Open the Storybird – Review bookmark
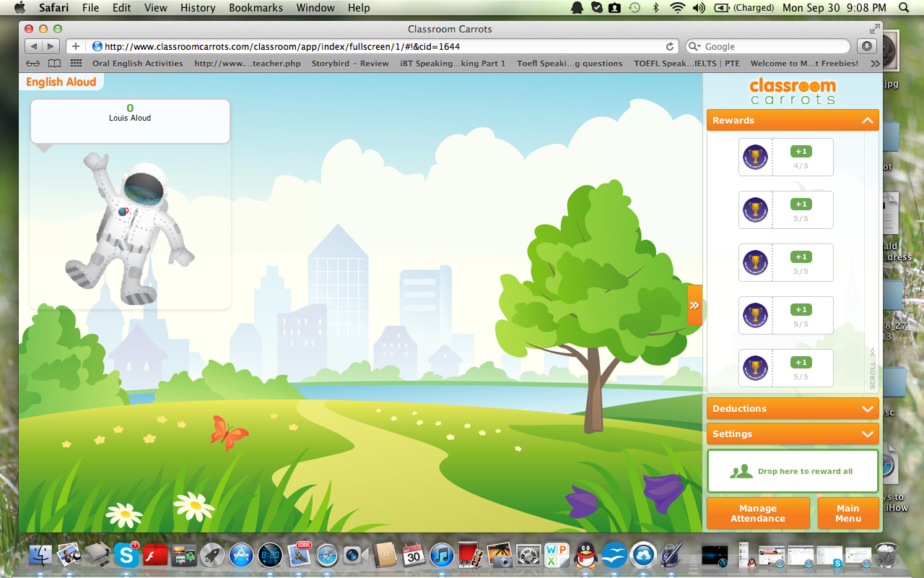Image resolution: width=924 pixels, height=578 pixels. pos(350,64)
